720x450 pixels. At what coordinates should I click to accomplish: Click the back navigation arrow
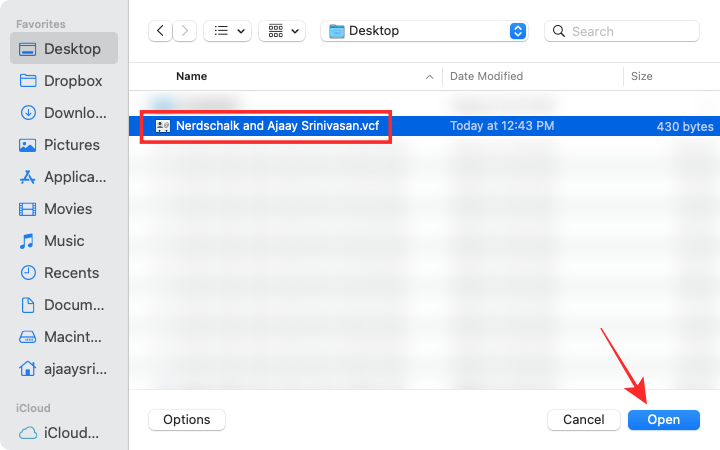point(161,31)
